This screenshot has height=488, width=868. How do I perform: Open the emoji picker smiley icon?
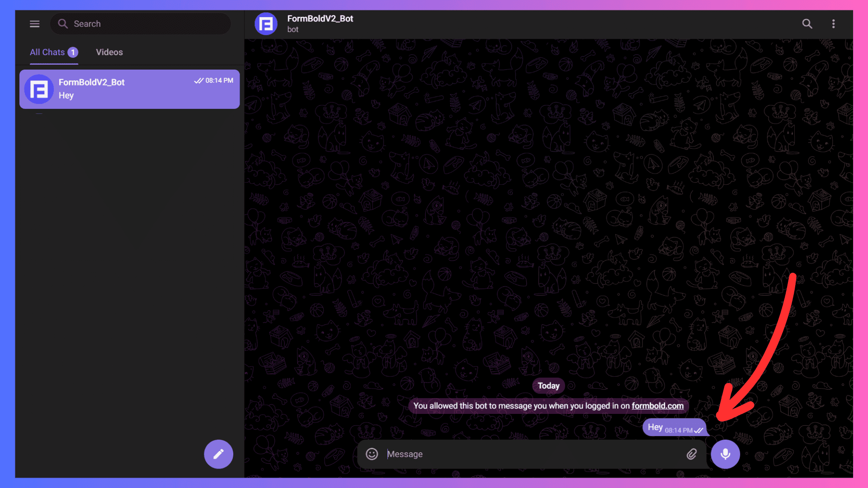pos(372,454)
